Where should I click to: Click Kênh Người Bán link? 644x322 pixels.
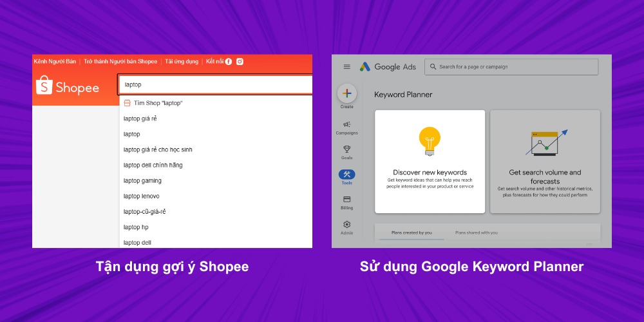[55, 62]
